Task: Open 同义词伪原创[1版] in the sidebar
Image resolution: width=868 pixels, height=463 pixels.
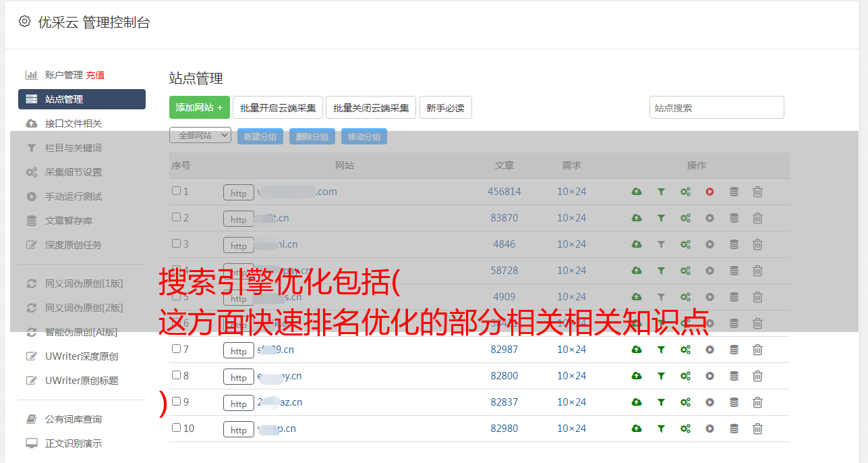Action: (x=84, y=283)
